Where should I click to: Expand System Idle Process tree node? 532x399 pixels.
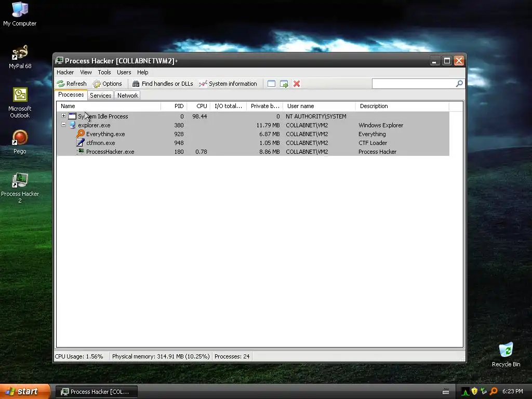coord(63,116)
